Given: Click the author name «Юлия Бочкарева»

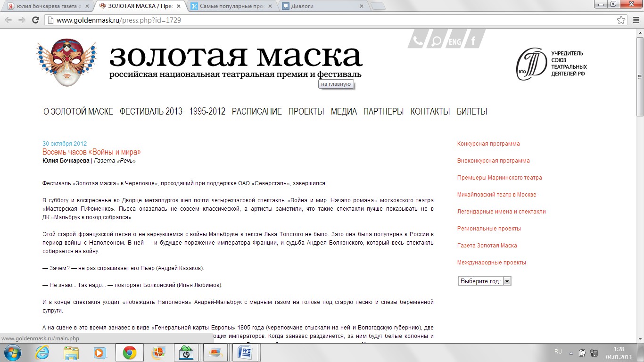Looking at the screenshot, I should (x=66, y=161).
